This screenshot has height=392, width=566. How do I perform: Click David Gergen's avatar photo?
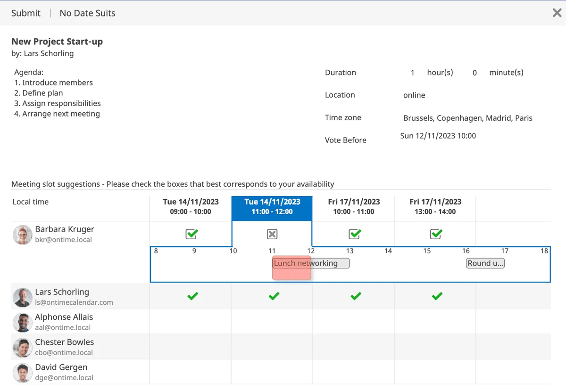[22, 373]
